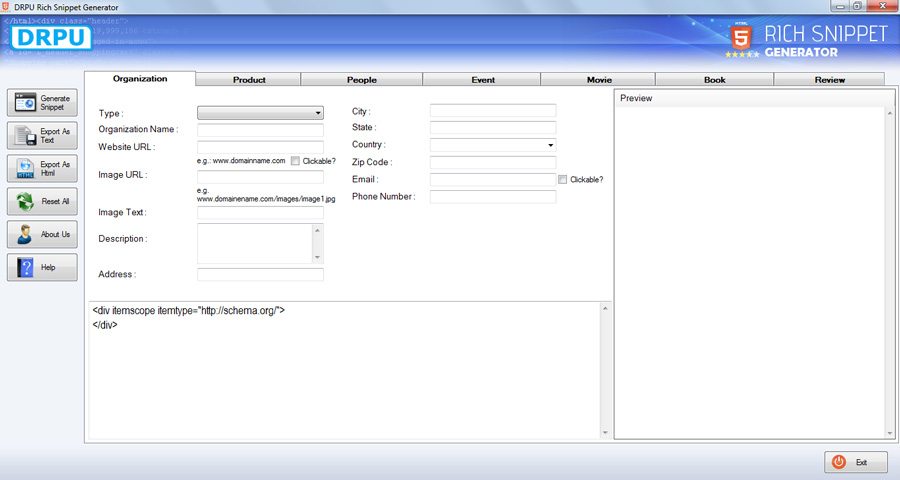This screenshot has width=900, height=480.
Task: Open the Type dropdown
Action: click(260, 113)
